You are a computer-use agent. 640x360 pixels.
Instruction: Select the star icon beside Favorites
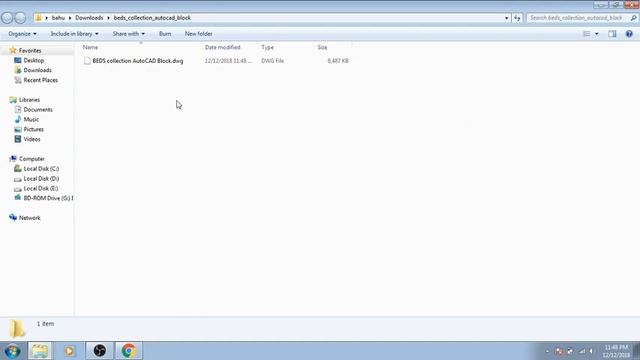[x=13, y=50]
